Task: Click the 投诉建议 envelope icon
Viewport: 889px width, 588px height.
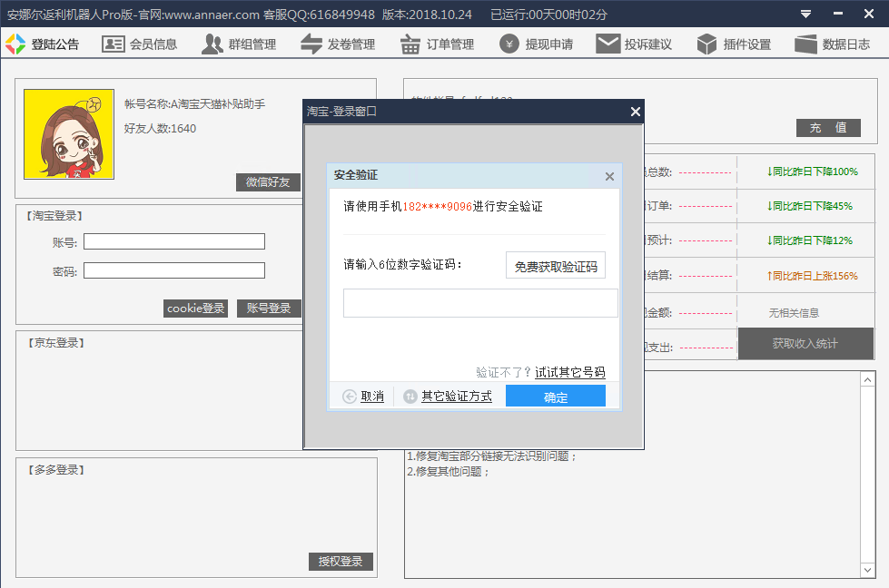Action: (x=607, y=44)
